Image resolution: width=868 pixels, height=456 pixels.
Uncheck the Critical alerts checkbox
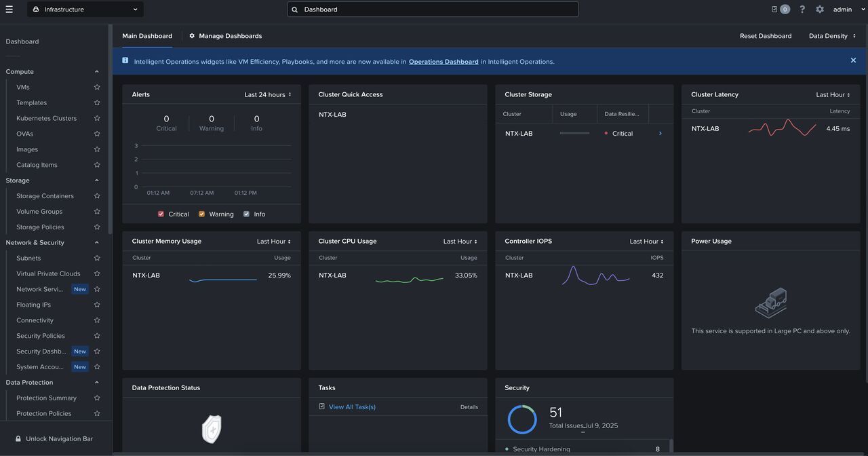point(161,214)
